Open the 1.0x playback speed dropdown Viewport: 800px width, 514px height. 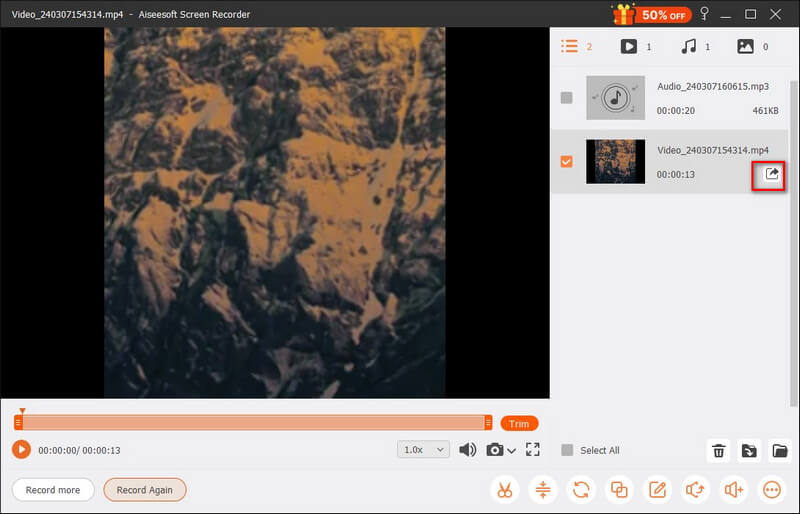point(423,450)
